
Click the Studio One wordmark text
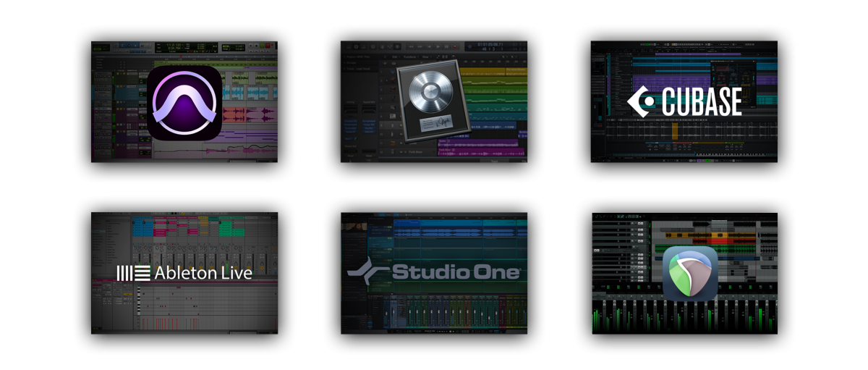[456, 272]
